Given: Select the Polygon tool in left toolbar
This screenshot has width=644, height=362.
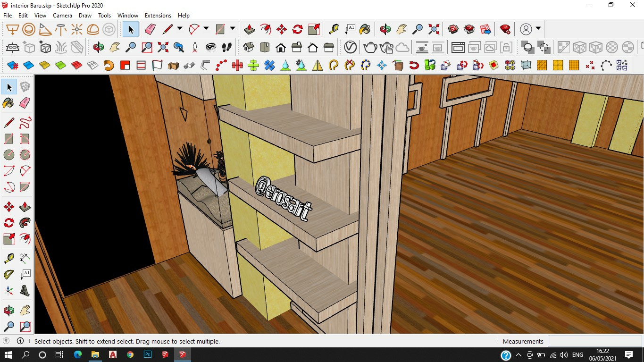Looking at the screenshot, I should [x=25, y=155].
